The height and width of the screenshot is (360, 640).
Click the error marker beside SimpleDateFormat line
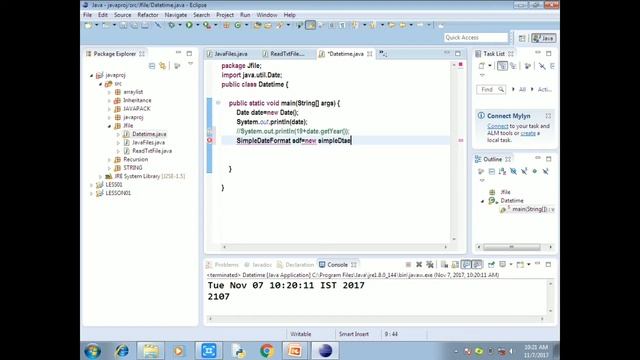click(210, 140)
